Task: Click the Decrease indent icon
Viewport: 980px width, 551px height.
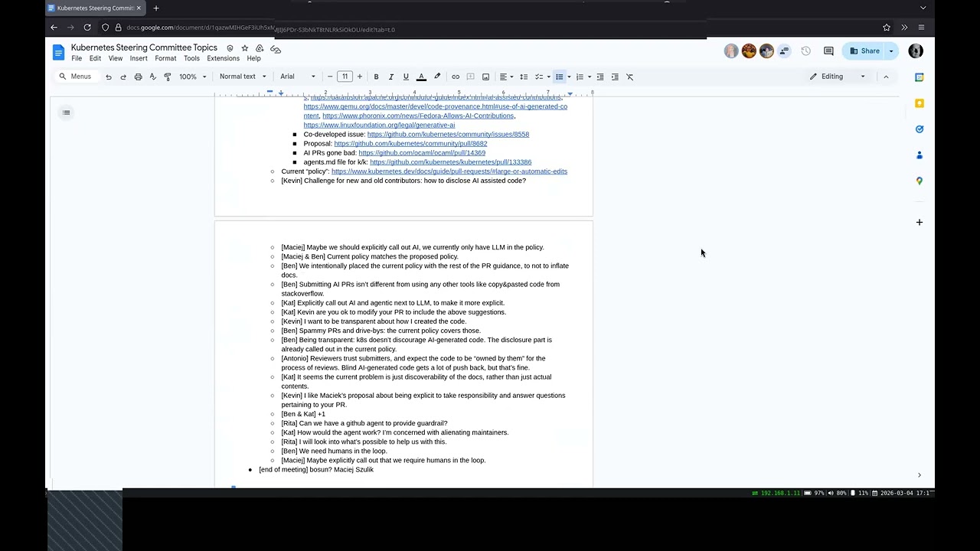Action: click(600, 77)
